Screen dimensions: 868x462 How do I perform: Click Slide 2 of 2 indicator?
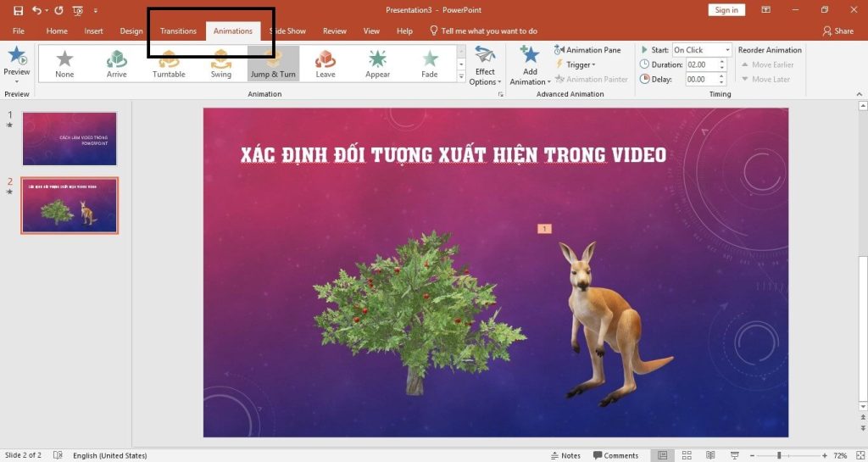click(23, 455)
